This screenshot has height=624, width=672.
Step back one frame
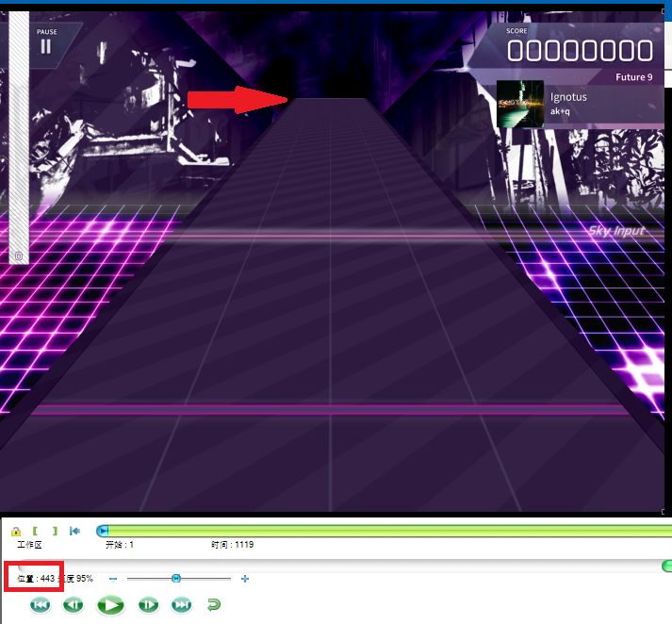pos(74,605)
